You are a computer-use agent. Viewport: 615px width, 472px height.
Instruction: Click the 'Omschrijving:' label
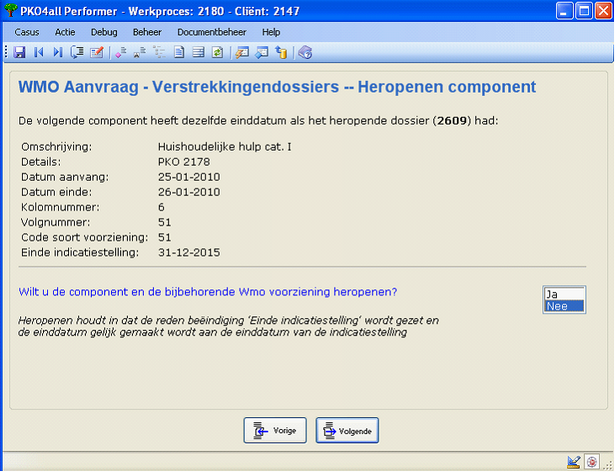(x=56, y=147)
